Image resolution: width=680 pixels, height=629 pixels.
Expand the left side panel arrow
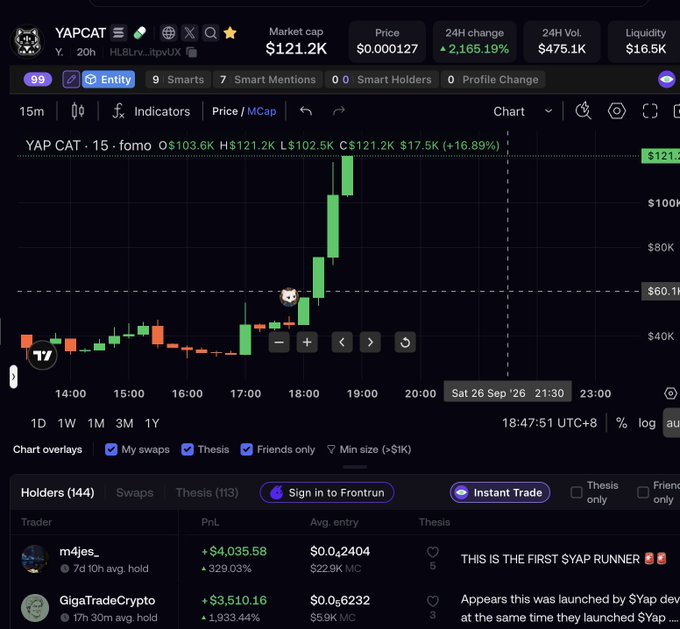(x=13, y=377)
